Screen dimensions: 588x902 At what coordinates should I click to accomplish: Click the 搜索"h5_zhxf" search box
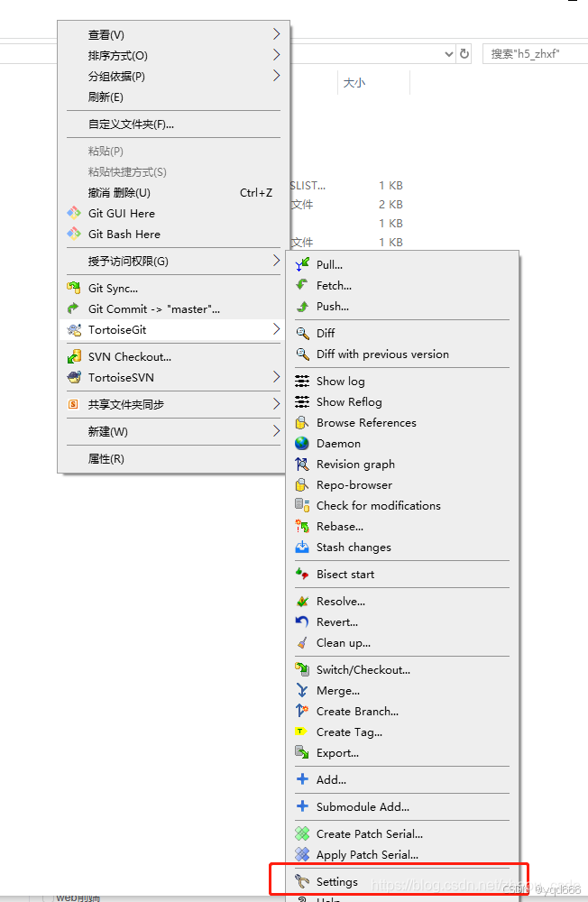pos(535,54)
